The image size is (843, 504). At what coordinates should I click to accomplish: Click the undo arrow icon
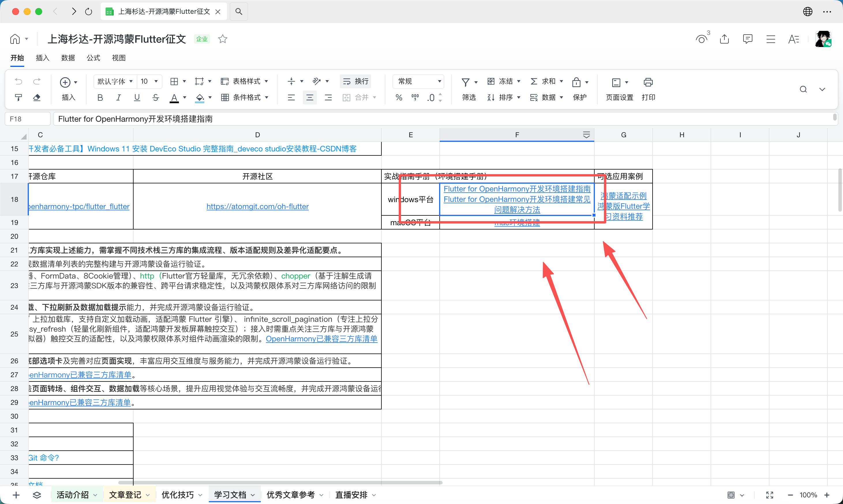point(18,82)
